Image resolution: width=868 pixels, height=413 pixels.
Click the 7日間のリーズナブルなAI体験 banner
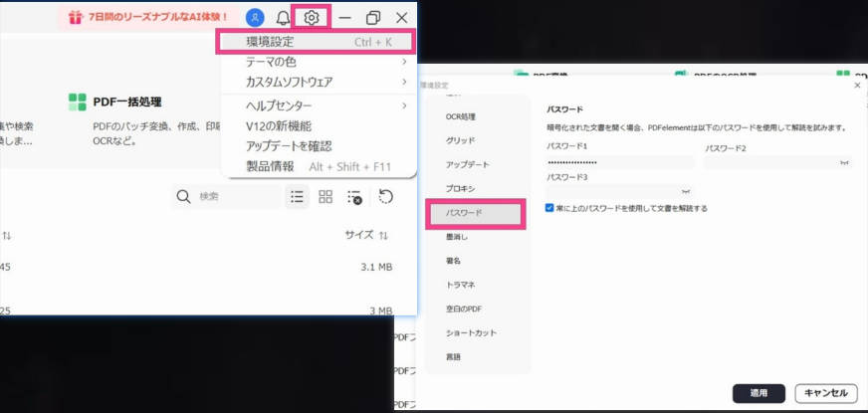[148, 18]
